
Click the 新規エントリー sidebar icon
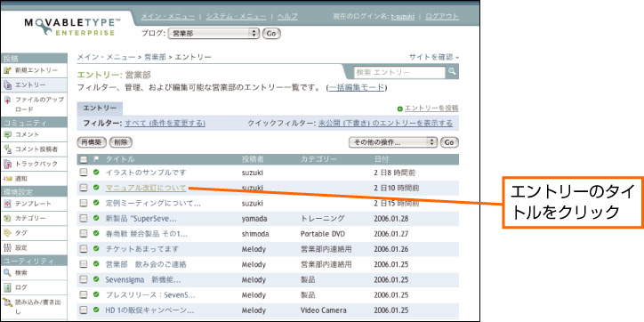click(7, 70)
